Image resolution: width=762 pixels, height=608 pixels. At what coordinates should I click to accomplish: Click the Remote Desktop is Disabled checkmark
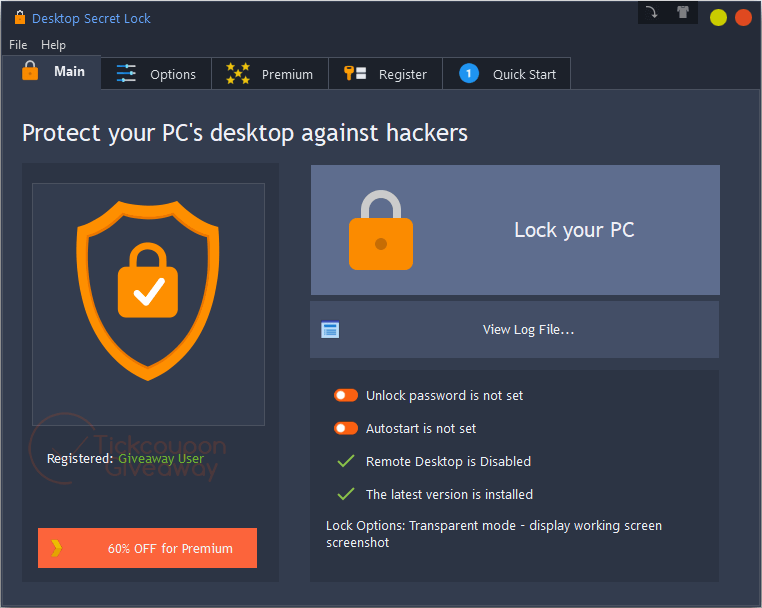[x=346, y=461]
